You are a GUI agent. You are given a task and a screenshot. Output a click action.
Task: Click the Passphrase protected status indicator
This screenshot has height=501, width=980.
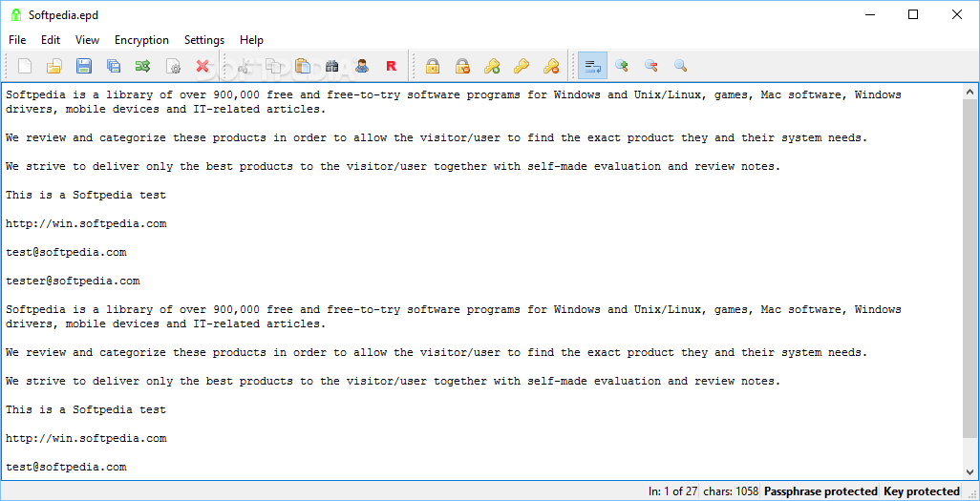pos(820,491)
